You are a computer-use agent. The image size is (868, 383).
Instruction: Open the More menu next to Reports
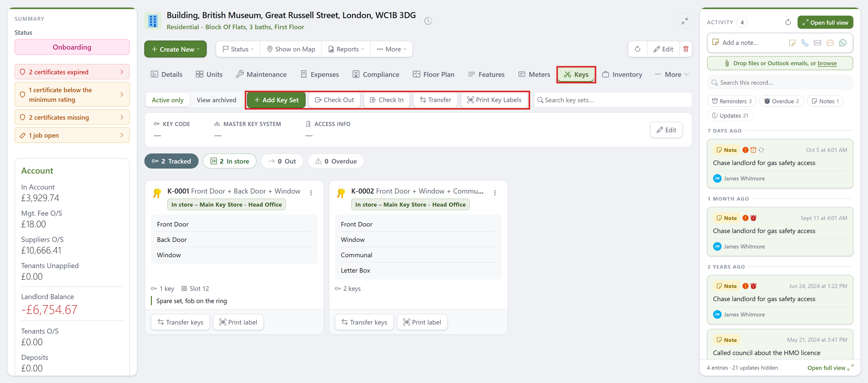[392, 49]
